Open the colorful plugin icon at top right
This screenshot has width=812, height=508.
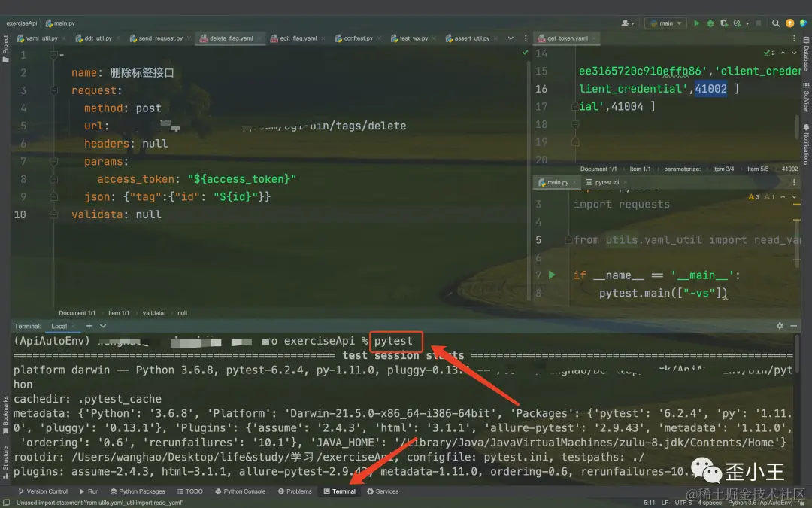coord(803,23)
